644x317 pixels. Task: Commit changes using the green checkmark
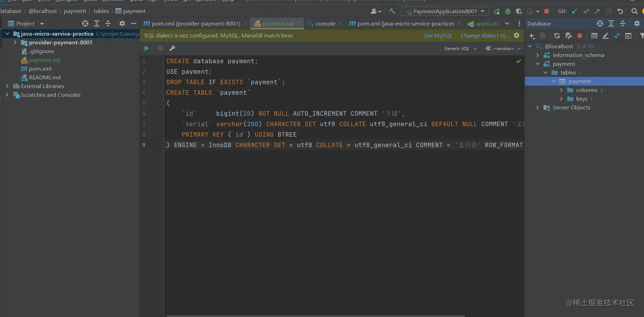coord(586,12)
